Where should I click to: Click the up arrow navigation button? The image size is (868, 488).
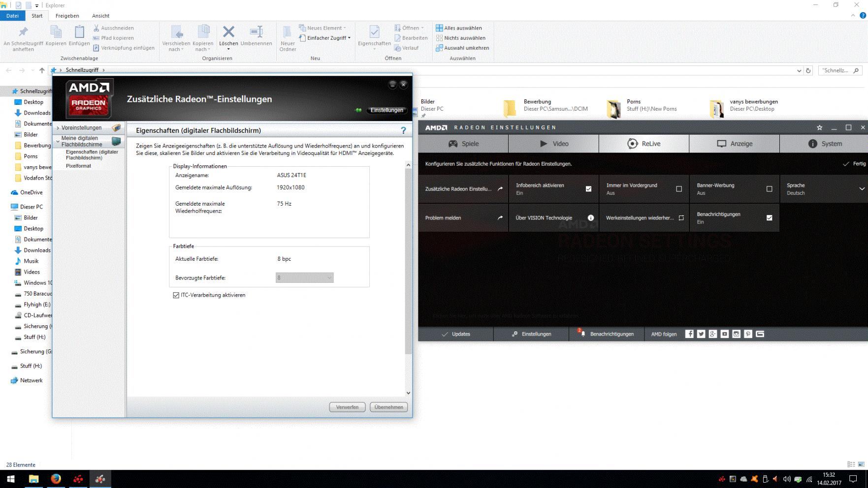pos(42,70)
